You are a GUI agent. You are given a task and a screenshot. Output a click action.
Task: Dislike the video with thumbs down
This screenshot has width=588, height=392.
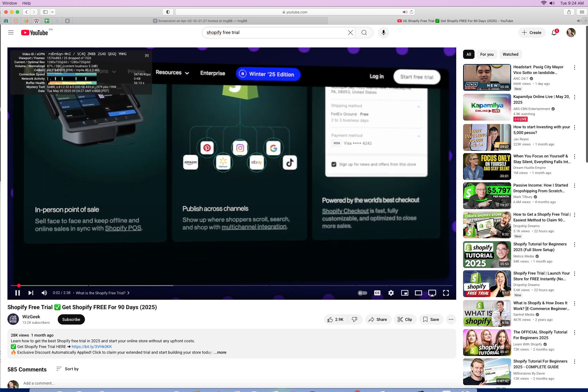[x=355, y=319]
